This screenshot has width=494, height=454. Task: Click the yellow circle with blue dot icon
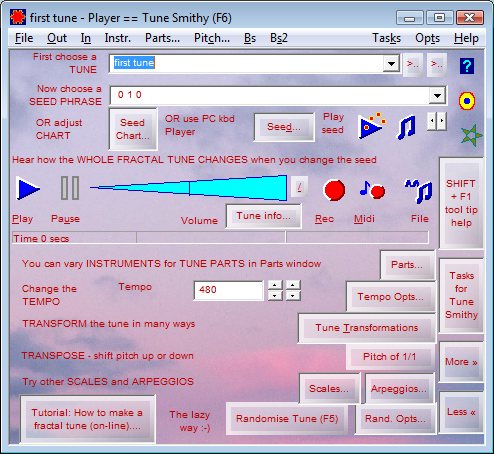[x=467, y=101]
